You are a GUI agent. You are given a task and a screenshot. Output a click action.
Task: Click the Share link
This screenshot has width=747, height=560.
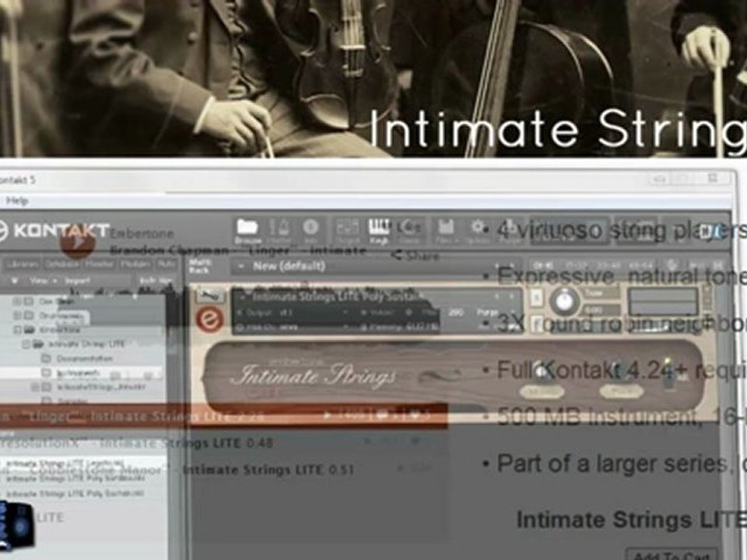(414, 256)
